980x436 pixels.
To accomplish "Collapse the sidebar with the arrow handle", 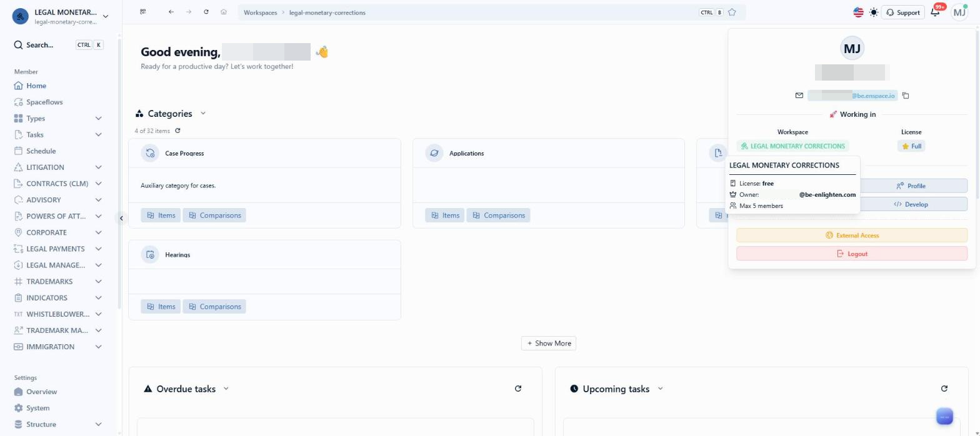I will point(121,218).
